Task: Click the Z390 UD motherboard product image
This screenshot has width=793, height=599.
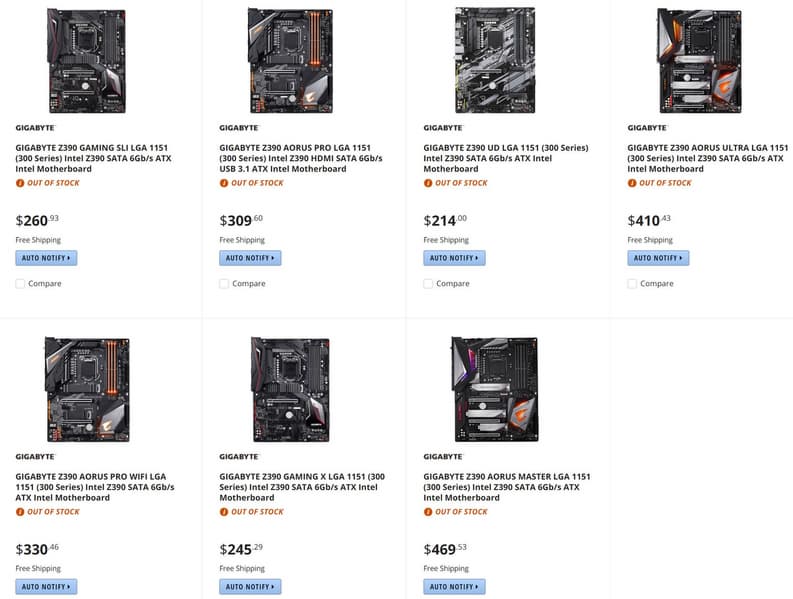Action: (x=494, y=60)
